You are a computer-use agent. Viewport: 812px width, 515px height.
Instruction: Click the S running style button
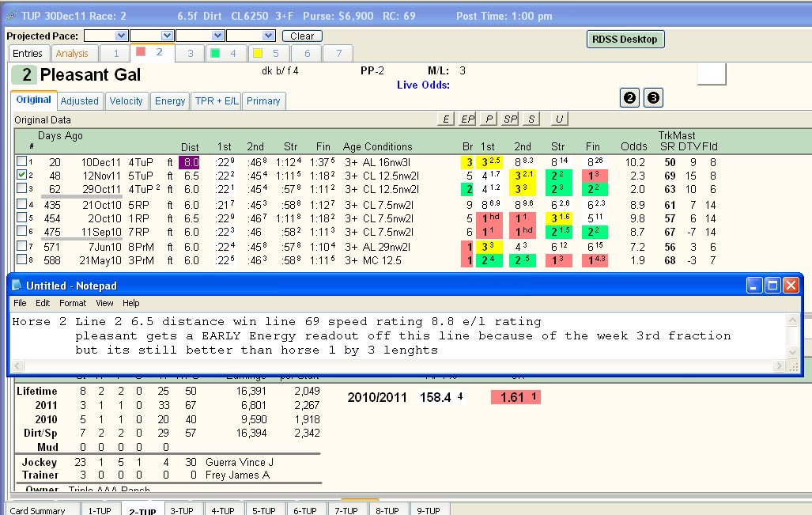531,119
